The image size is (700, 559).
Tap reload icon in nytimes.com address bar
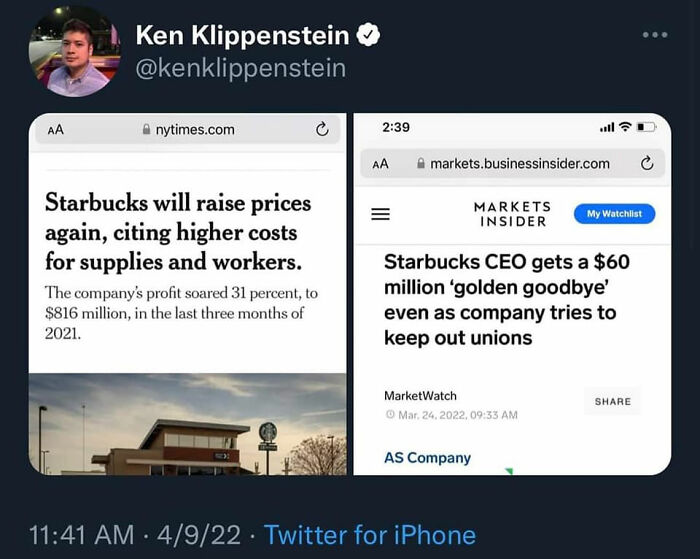point(322,129)
